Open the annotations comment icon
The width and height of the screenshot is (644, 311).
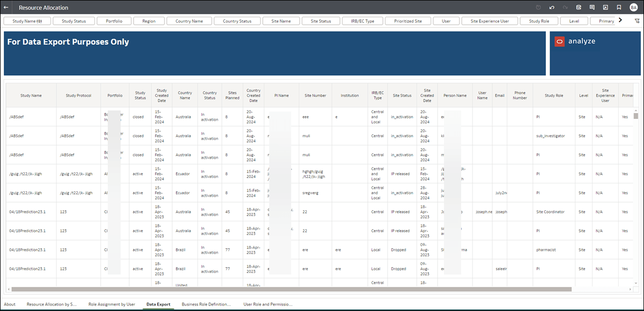pyautogui.click(x=591, y=8)
